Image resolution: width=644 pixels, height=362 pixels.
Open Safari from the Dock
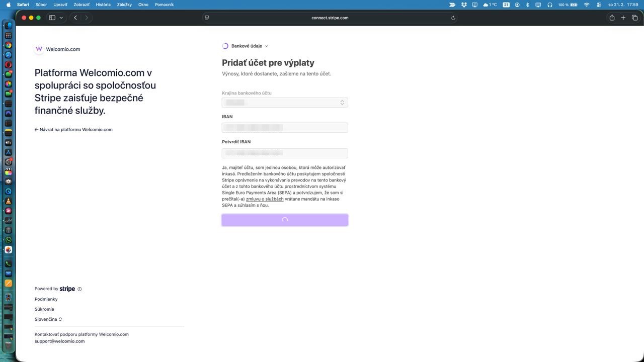coord(8,55)
